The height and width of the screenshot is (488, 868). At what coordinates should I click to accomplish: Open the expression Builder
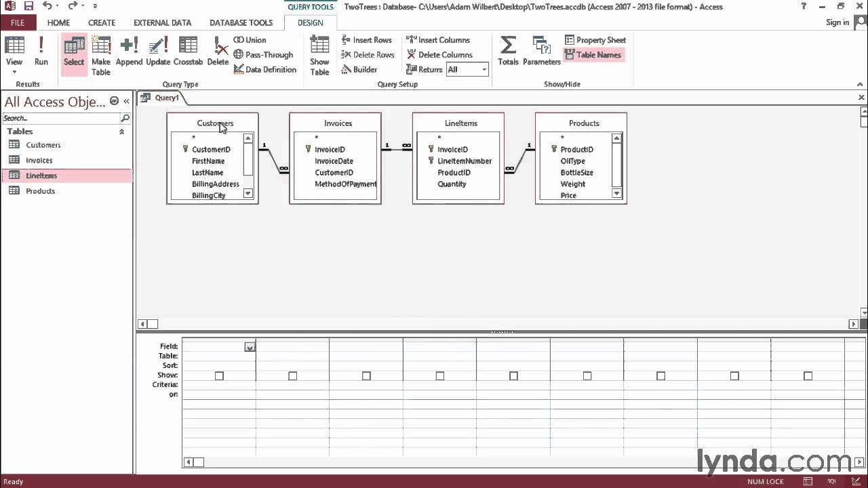click(359, 69)
